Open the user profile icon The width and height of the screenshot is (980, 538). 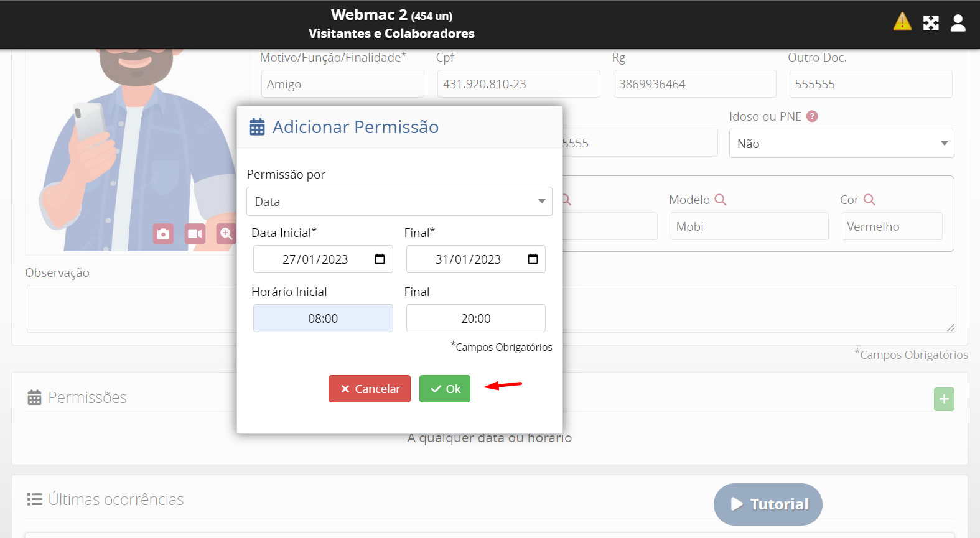tap(958, 23)
